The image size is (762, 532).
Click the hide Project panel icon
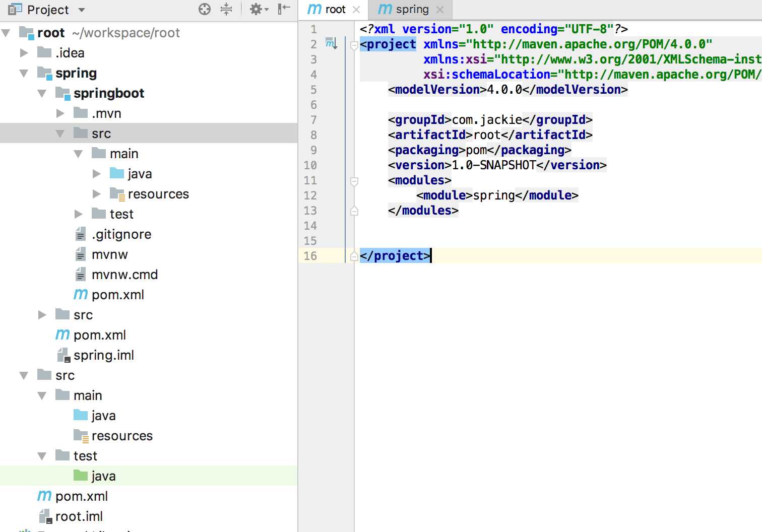point(284,9)
